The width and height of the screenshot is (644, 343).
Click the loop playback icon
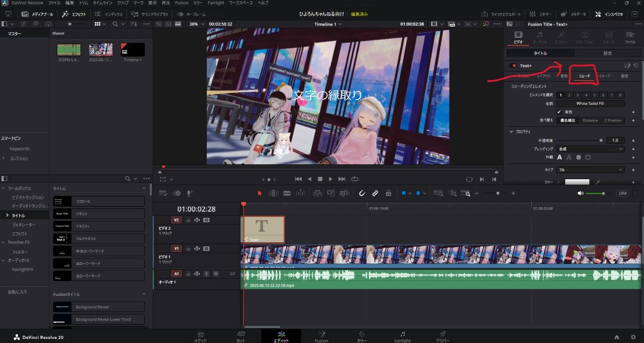(x=355, y=179)
